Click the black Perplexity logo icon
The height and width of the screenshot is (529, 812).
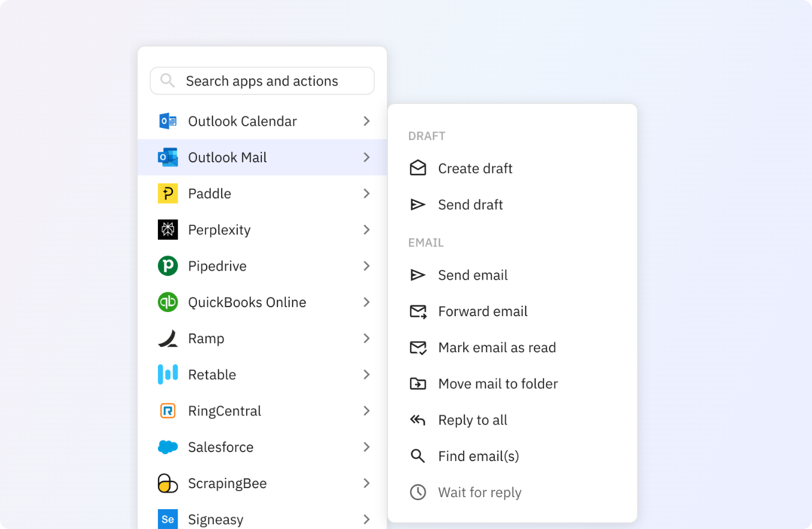click(x=168, y=230)
